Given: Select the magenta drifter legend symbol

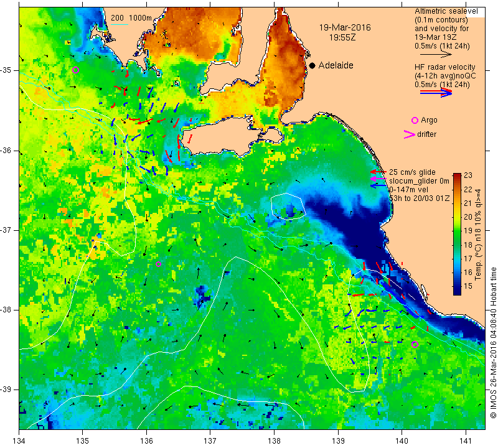Looking at the screenshot, I should coord(410,134).
